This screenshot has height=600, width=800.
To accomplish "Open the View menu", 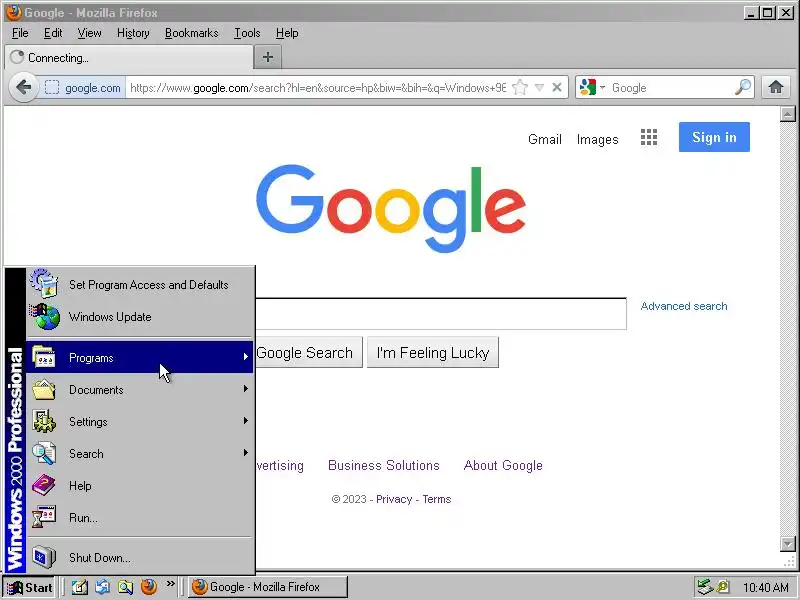I will point(89,33).
